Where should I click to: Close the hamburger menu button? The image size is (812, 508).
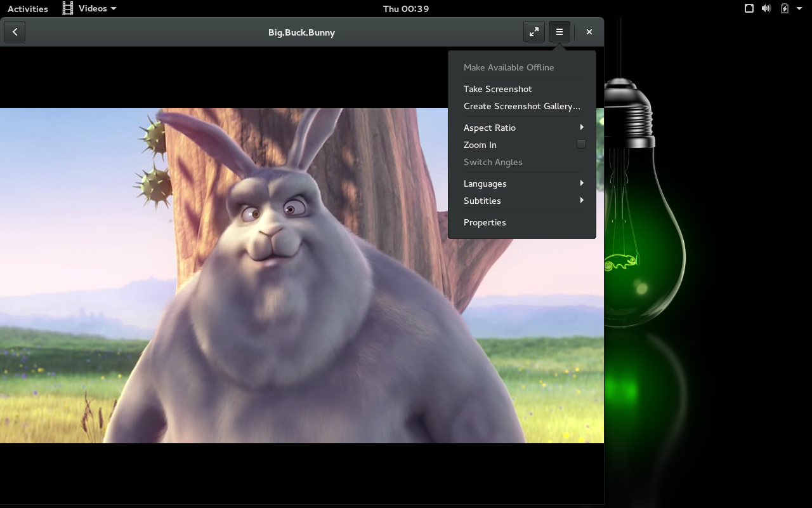560,32
